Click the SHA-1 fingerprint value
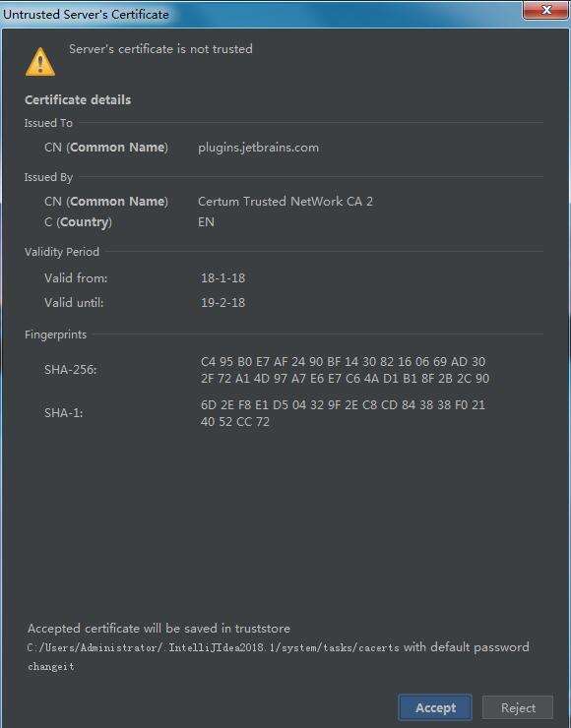Image resolution: width=571 pixels, height=728 pixels. (x=343, y=413)
